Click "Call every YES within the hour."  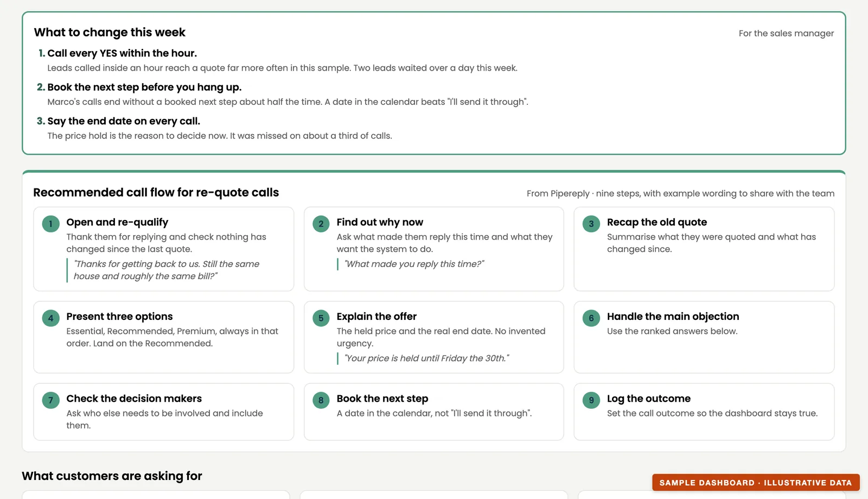click(x=122, y=53)
